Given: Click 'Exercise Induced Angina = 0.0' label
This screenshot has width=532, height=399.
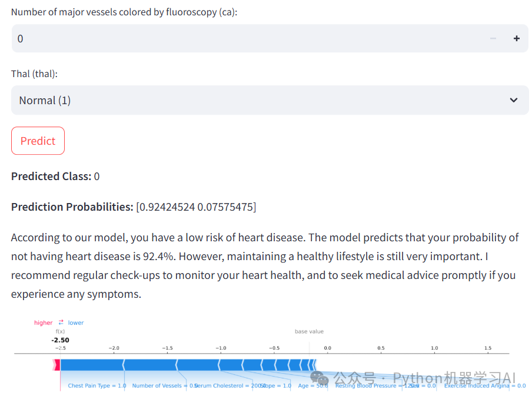Looking at the screenshot, I should pos(485,386).
